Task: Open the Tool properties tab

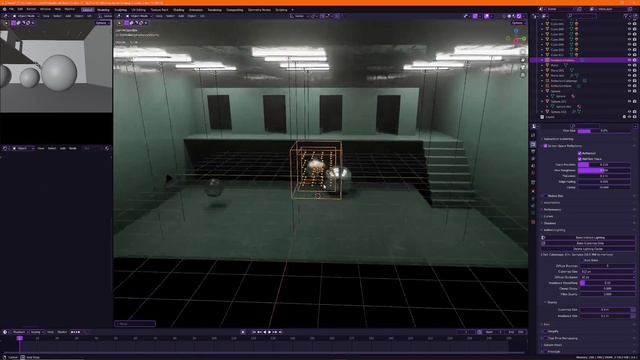Action: coord(533,136)
